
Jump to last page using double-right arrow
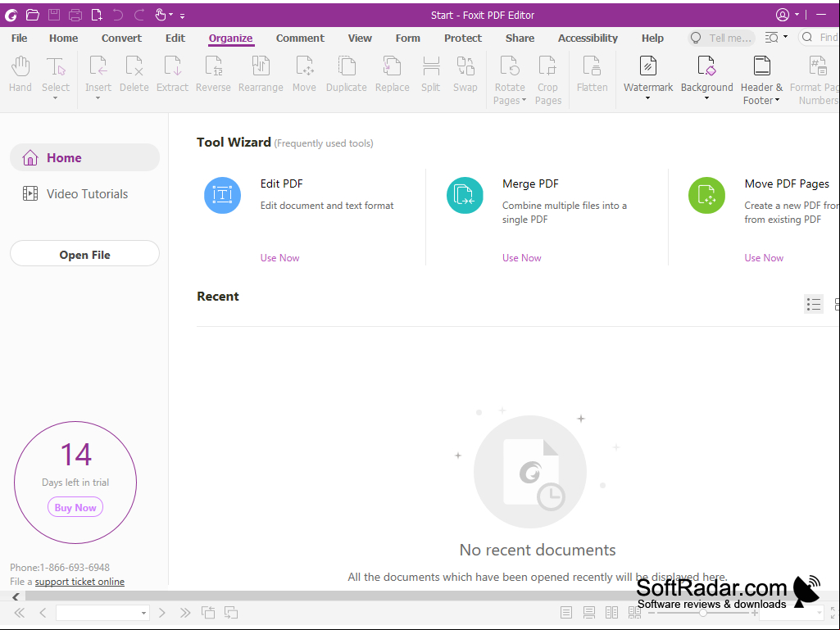(185, 613)
